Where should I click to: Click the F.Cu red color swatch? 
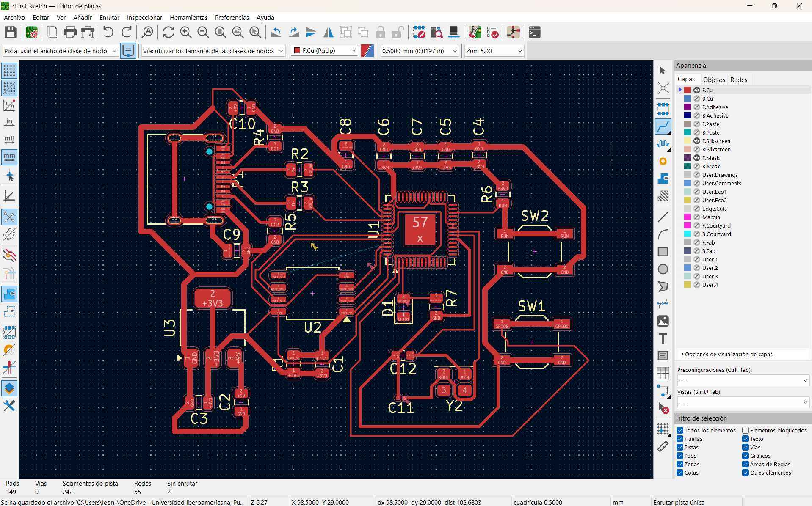click(688, 90)
